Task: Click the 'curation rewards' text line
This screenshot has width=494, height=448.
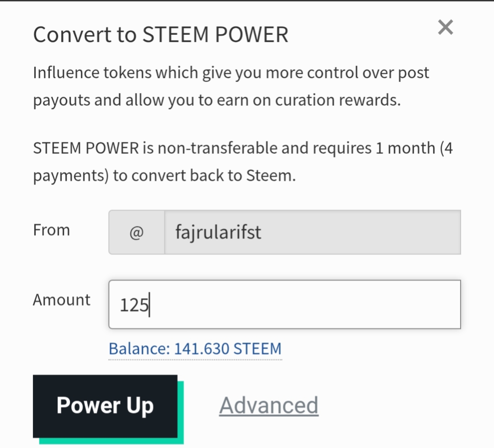Action: pos(216,100)
